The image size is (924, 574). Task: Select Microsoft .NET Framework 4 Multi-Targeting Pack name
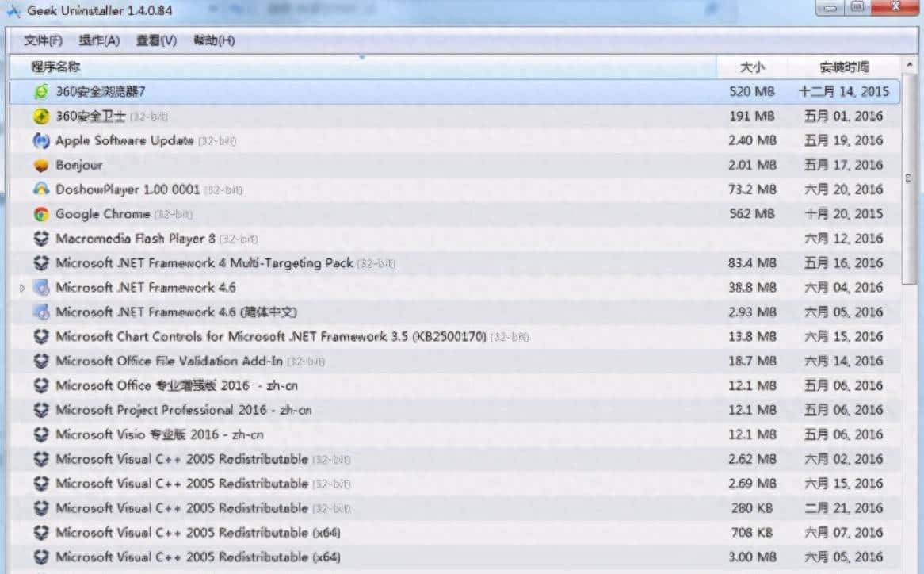click(x=204, y=263)
